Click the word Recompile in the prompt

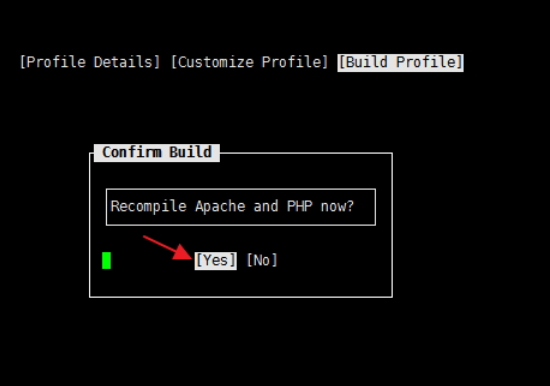[148, 206]
